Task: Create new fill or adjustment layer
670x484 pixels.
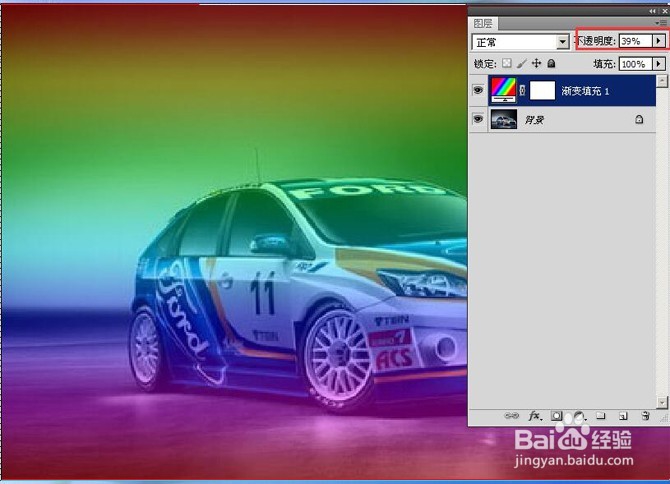Action: click(x=579, y=416)
